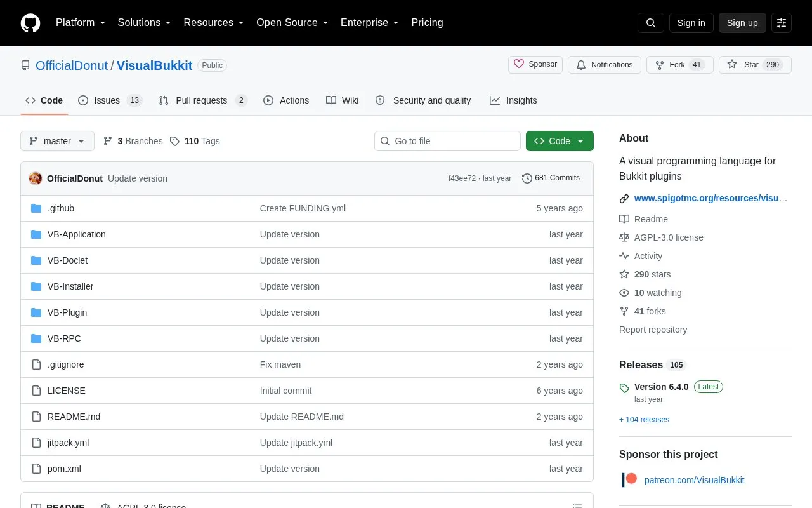
Task: Open the 'Create FUNDING.yml' commit message
Action: [303, 208]
